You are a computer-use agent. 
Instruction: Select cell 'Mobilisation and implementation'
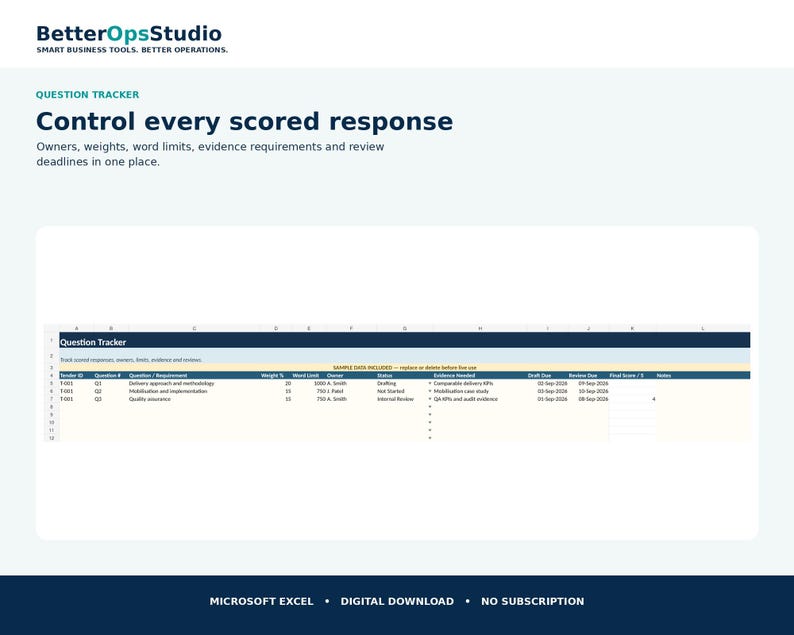[x=194, y=391]
